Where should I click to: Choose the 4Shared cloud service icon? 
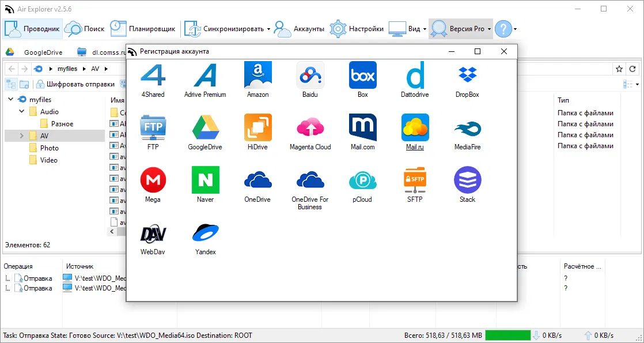(153, 76)
